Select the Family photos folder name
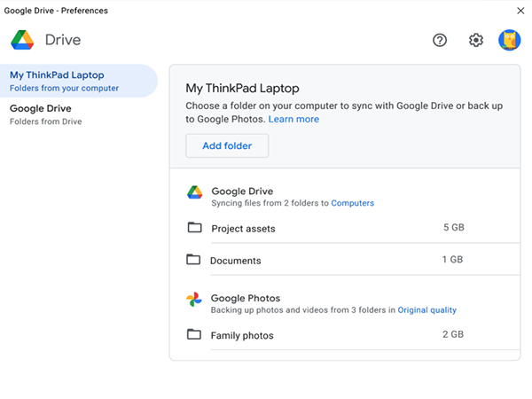 point(242,335)
